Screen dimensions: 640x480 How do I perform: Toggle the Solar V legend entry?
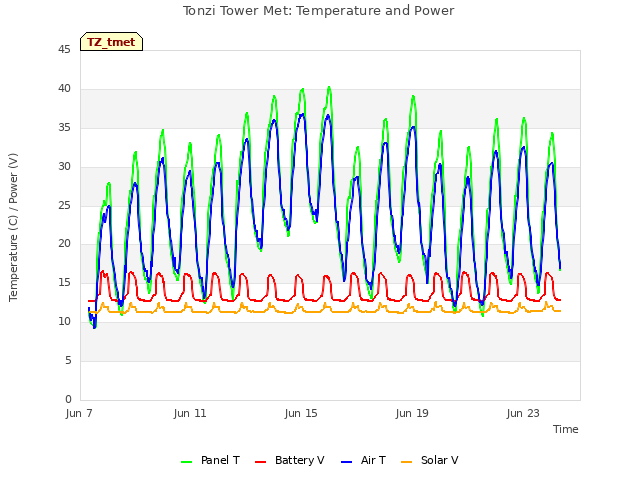[x=430, y=460]
